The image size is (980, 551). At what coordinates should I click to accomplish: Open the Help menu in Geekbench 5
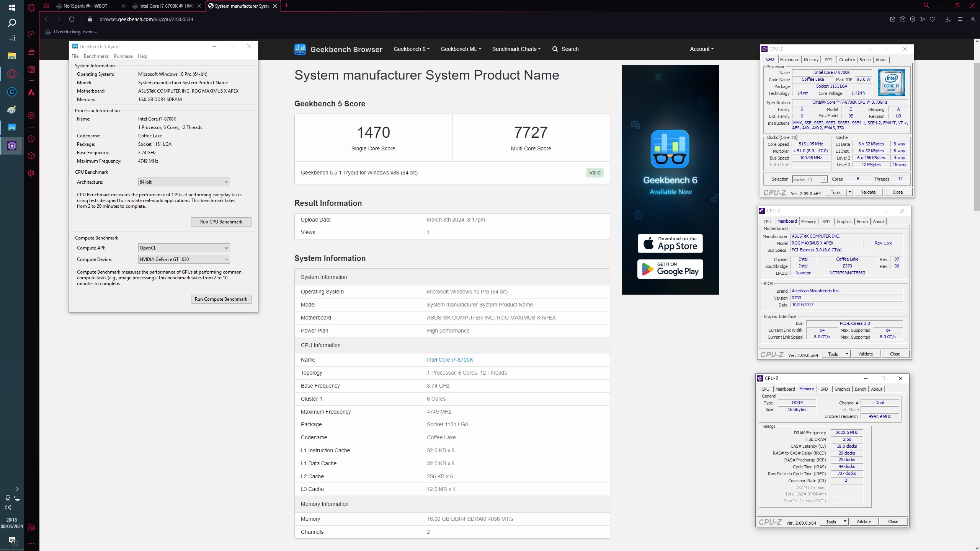[142, 56]
